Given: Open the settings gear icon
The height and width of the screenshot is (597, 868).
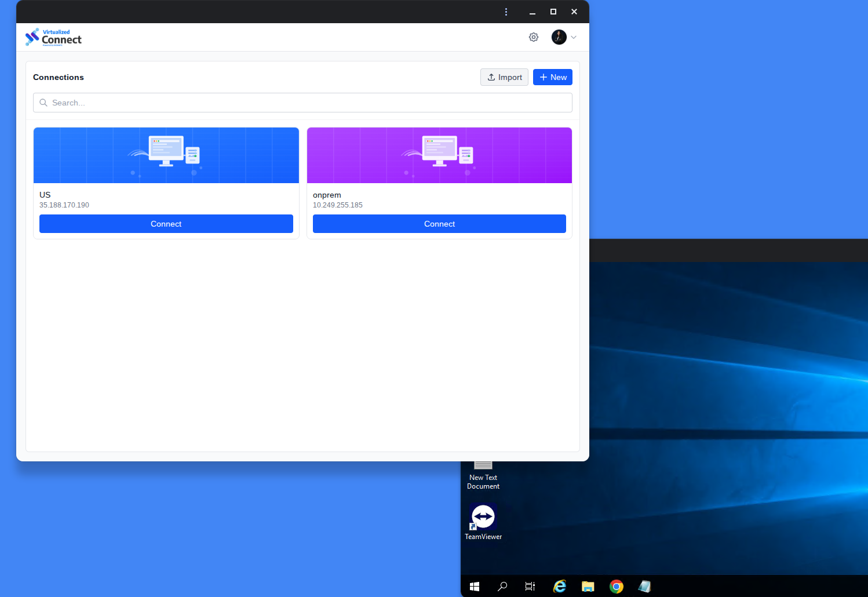Looking at the screenshot, I should pyautogui.click(x=533, y=37).
